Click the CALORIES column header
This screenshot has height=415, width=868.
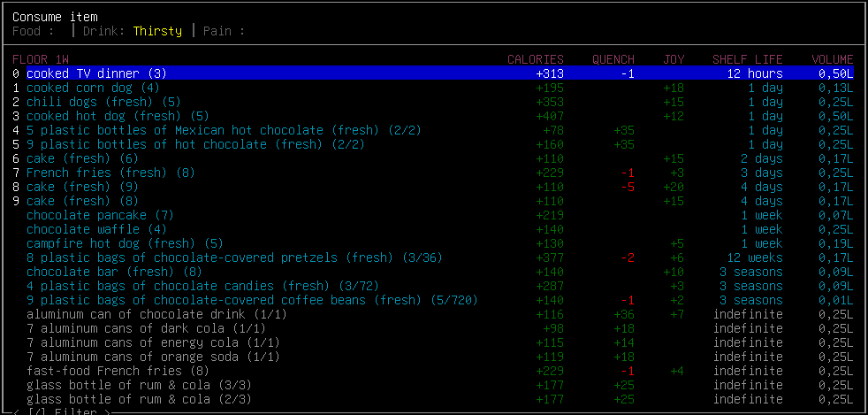point(536,59)
